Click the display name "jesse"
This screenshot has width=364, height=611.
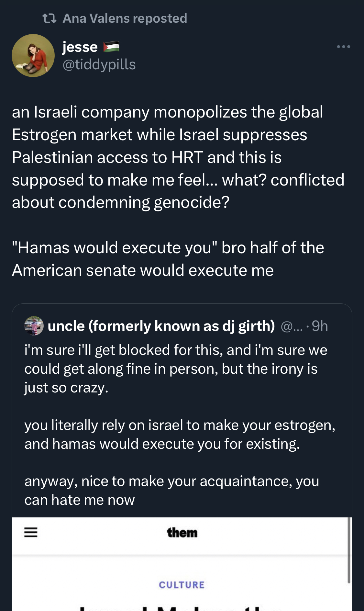click(x=80, y=47)
